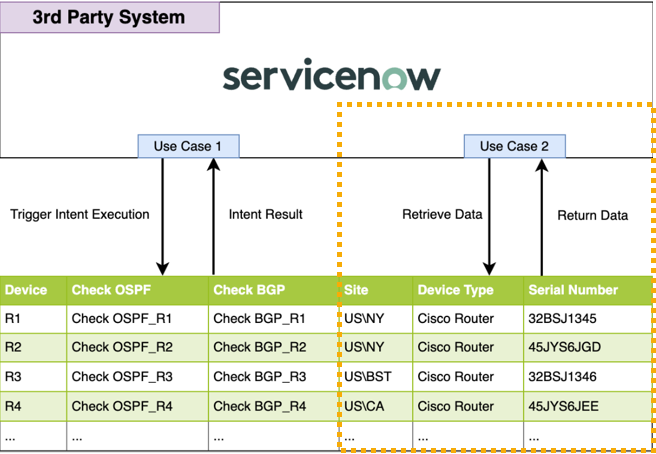This screenshot has width=656, height=454.
Task: Select device R2 in the Device column
Action: (14, 347)
